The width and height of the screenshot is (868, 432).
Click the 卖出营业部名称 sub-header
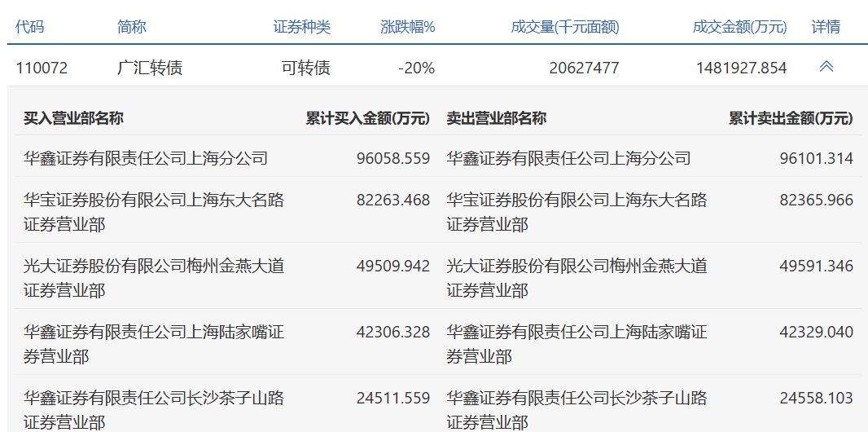[496, 118]
